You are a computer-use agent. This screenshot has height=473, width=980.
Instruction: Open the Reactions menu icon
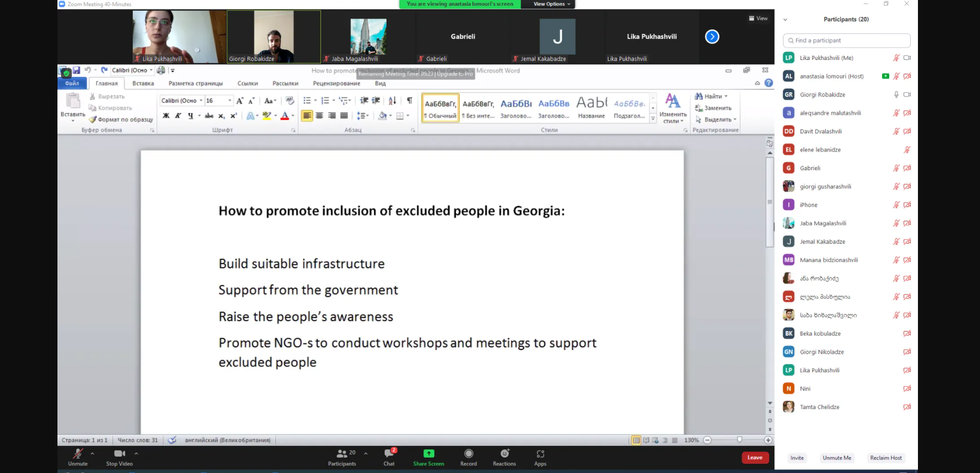pyautogui.click(x=505, y=454)
